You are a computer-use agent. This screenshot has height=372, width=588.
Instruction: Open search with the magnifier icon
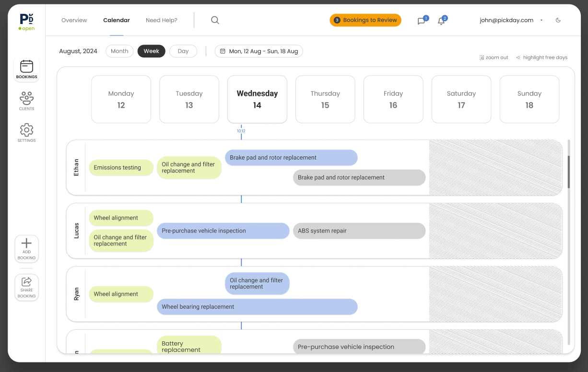[x=215, y=20]
